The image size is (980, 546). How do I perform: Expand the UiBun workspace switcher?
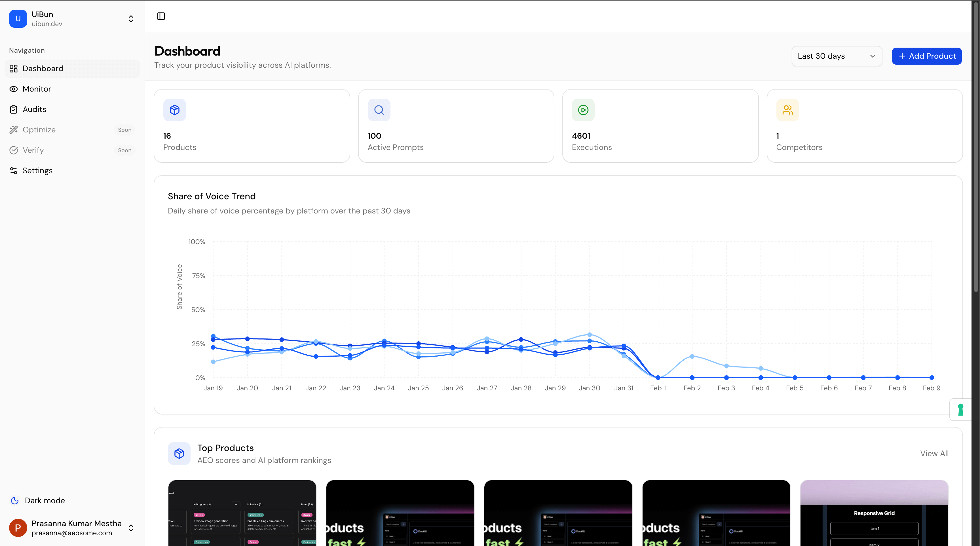131,19
